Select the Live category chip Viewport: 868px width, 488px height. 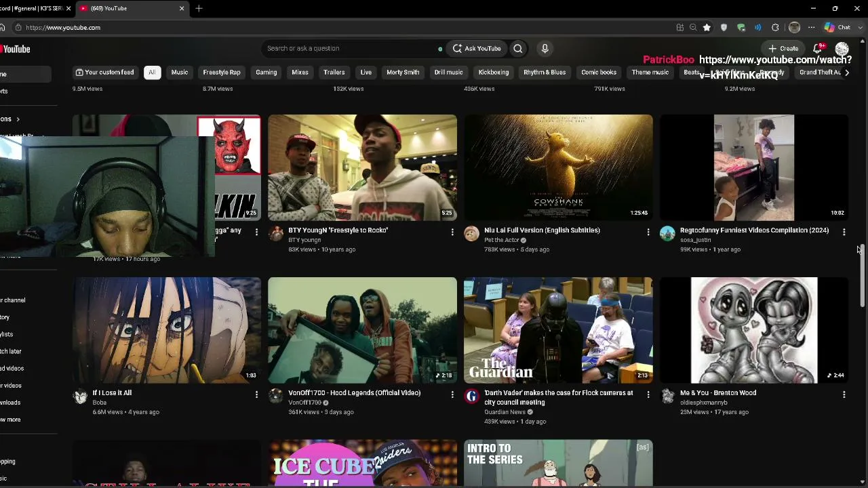tap(366, 73)
